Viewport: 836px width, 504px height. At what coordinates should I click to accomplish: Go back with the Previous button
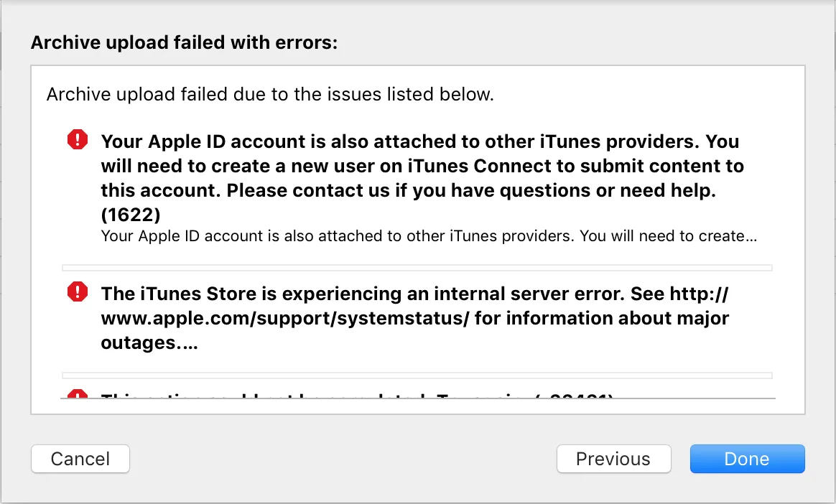[613, 459]
